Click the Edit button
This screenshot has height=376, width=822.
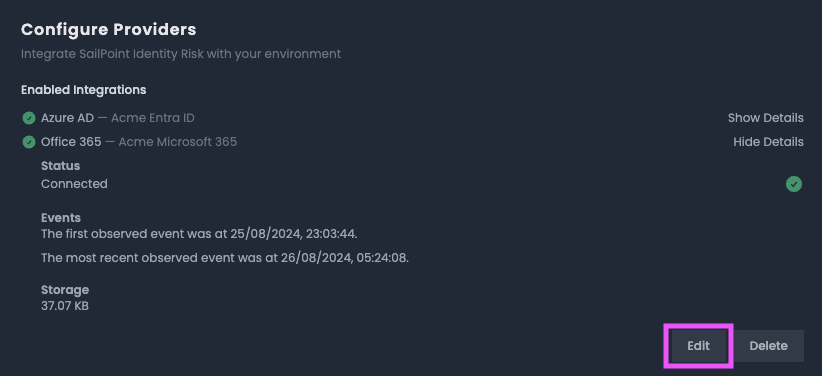(x=698, y=346)
